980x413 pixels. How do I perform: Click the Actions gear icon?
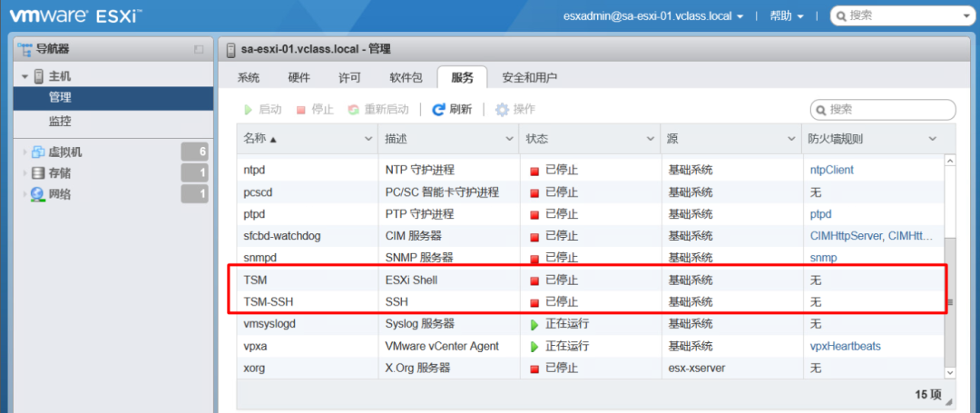pyautogui.click(x=502, y=110)
